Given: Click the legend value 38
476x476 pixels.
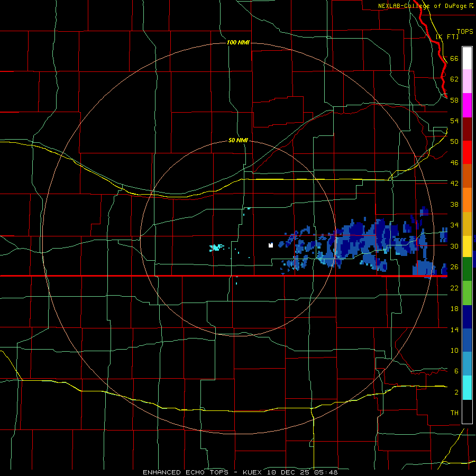Looking at the screenshot, I should [454, 204].
